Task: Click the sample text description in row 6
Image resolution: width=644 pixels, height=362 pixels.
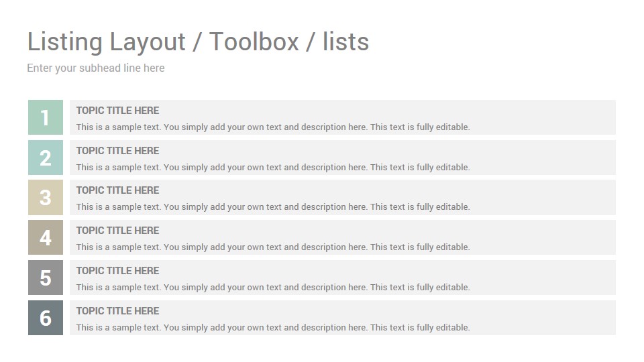Action: pos(273,328)
